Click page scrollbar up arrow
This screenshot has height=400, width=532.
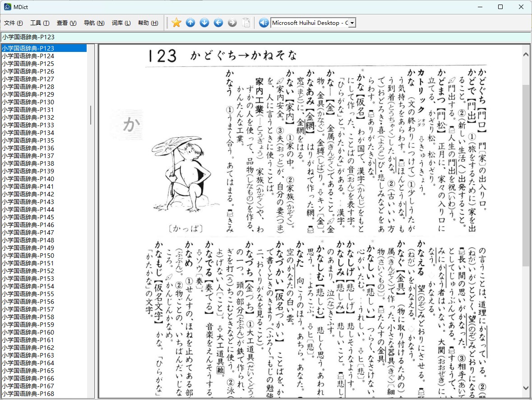526,54
